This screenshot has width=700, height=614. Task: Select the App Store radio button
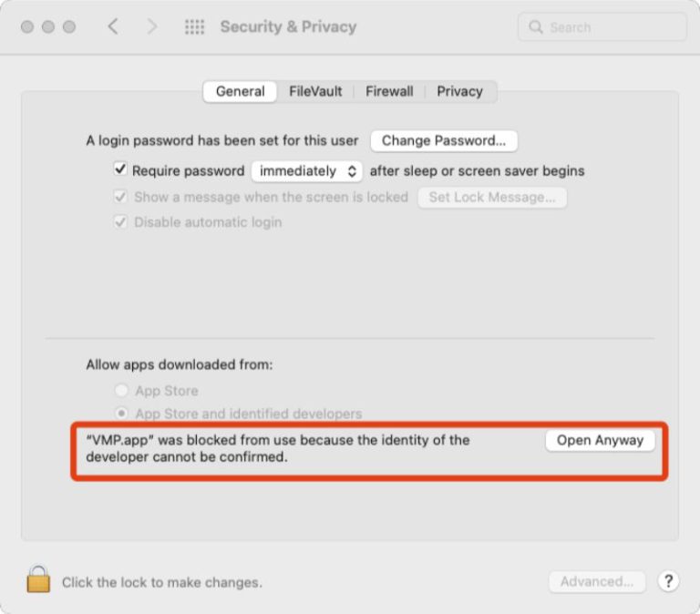120,390
